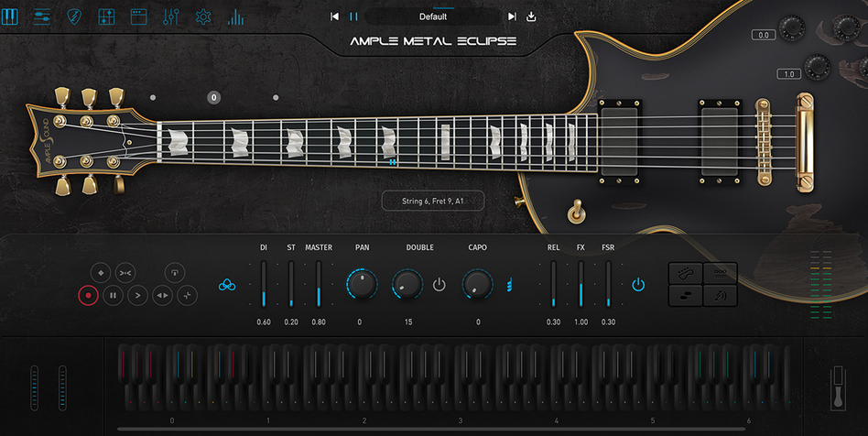Viewport: 868px width, 436px height.
Task: Click the blue fret marker on the fretboard
Action: point(393,162)
